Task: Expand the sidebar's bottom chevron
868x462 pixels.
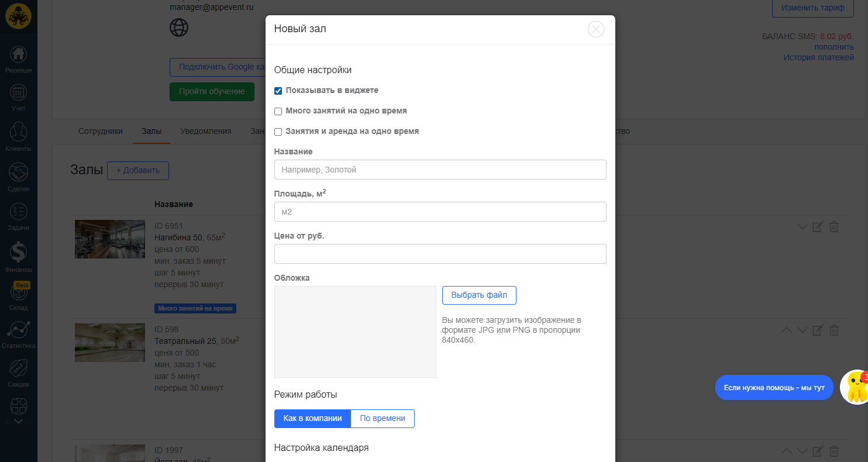Action: click(18, 420)
